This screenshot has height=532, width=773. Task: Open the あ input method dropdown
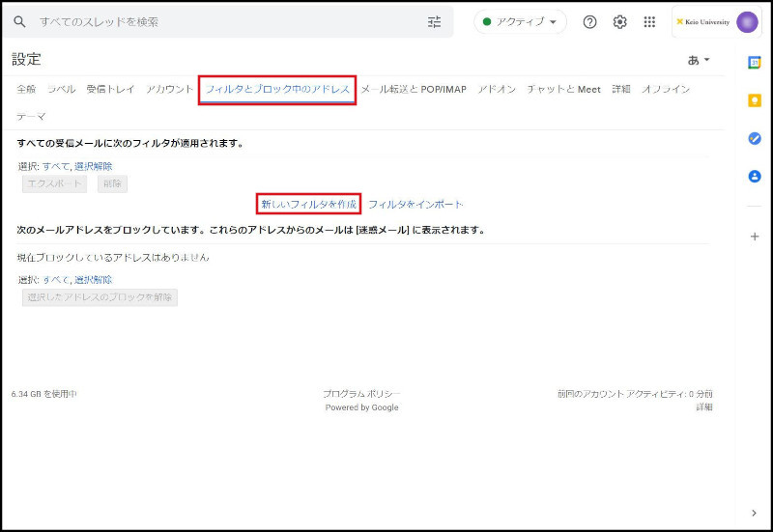699,60
